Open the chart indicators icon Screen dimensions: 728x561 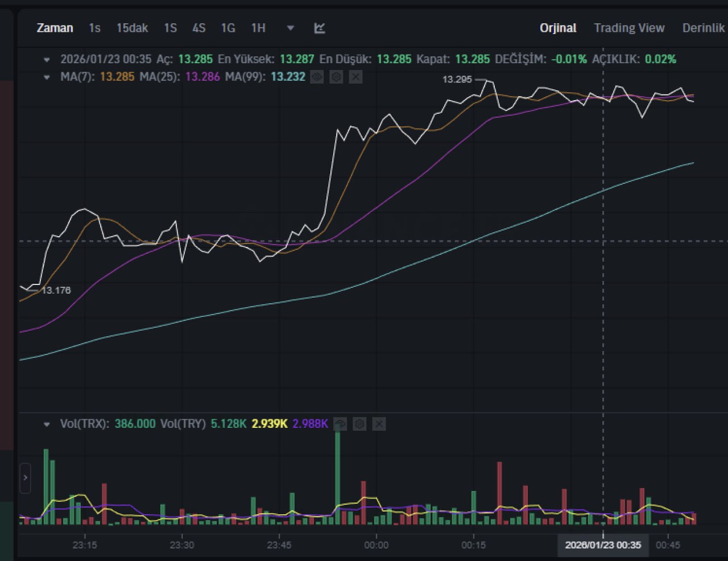[x=320, y=28]
